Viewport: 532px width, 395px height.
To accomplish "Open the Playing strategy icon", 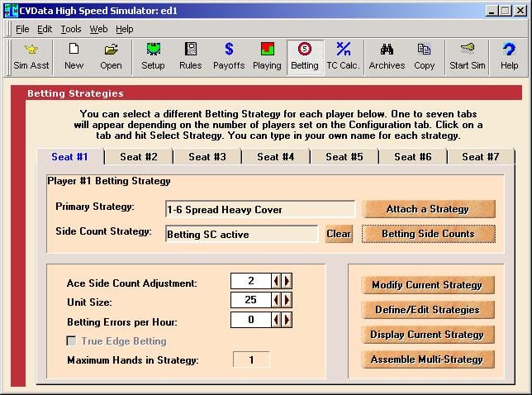I will (x=267, y=56).
